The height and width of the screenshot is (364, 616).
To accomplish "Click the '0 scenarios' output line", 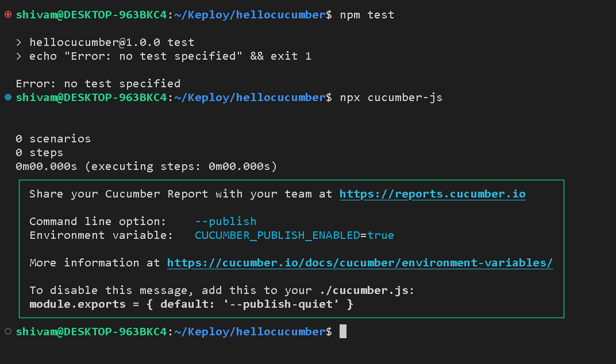I will point(53,138).
